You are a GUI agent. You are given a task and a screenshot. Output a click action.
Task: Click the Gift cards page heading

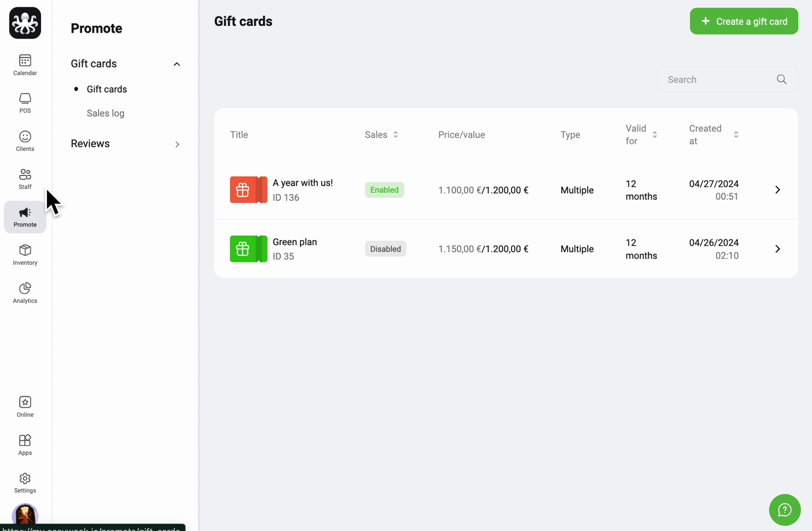coord(243,21)
